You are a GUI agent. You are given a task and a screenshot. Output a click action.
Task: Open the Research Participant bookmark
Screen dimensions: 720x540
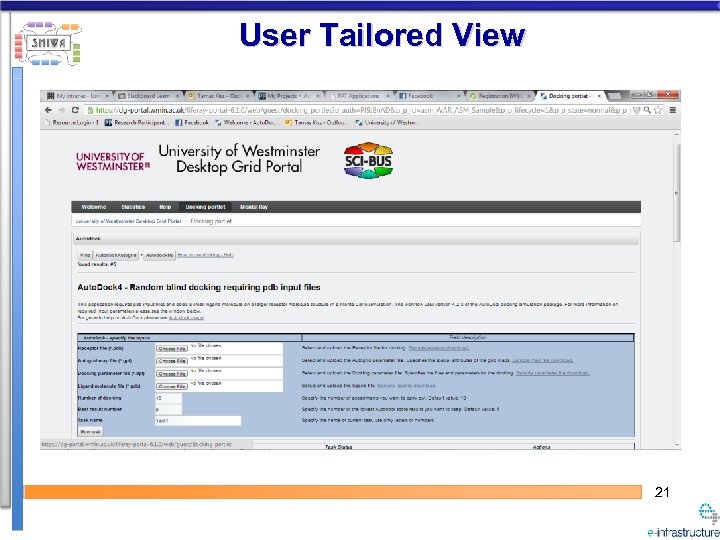point(137,123)
